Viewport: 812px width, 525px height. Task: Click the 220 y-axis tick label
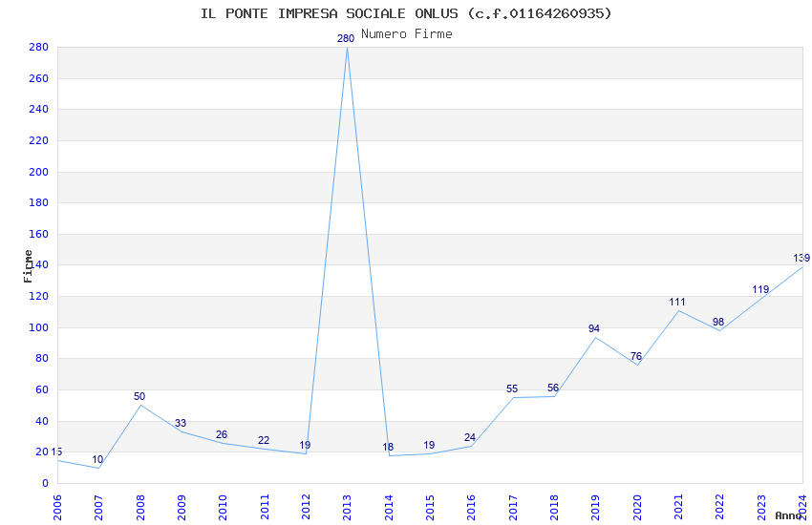pyautogui.click(x=38, y=140)
